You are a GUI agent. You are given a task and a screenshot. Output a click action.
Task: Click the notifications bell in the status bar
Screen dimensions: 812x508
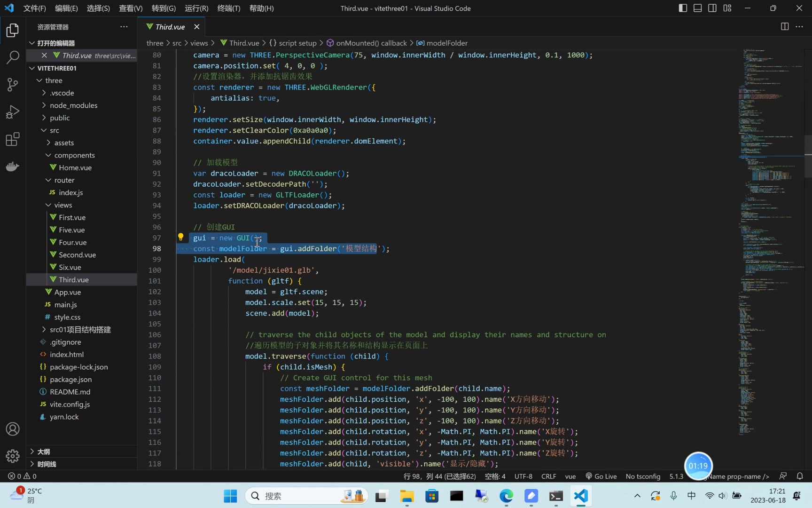(x=800, y=476)
